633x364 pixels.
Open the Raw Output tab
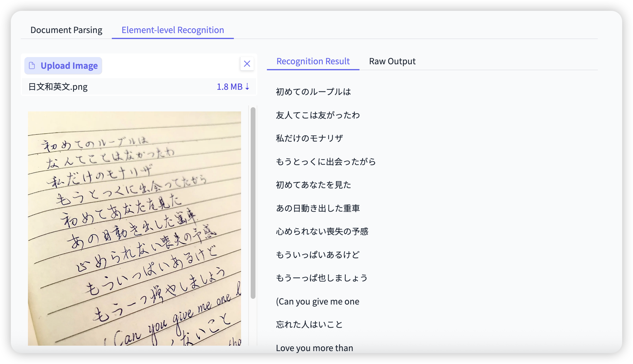392,61
